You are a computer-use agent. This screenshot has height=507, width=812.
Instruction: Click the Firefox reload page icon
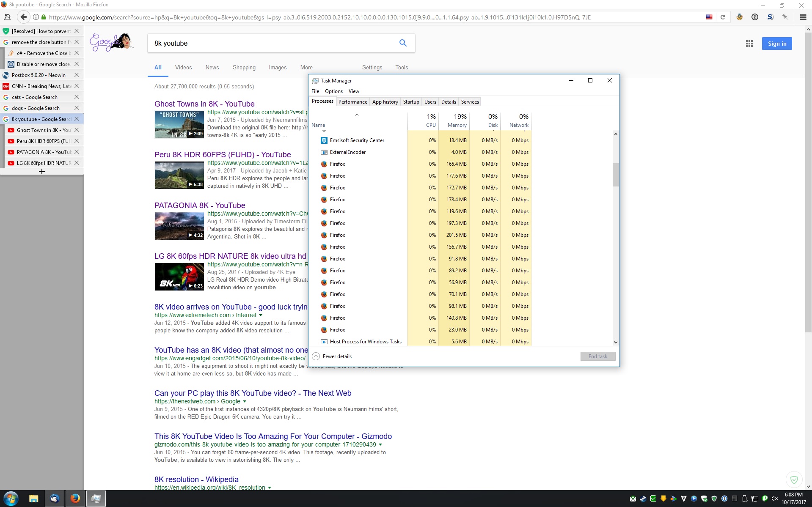[723, 17]
